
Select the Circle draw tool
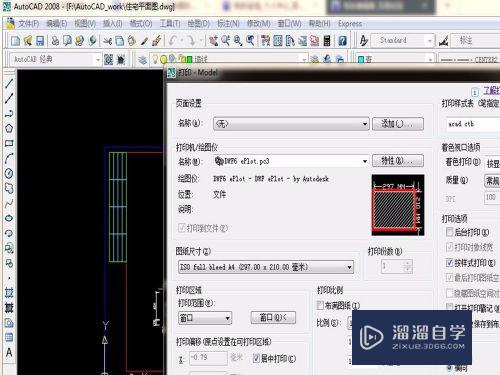coord(9,173)
